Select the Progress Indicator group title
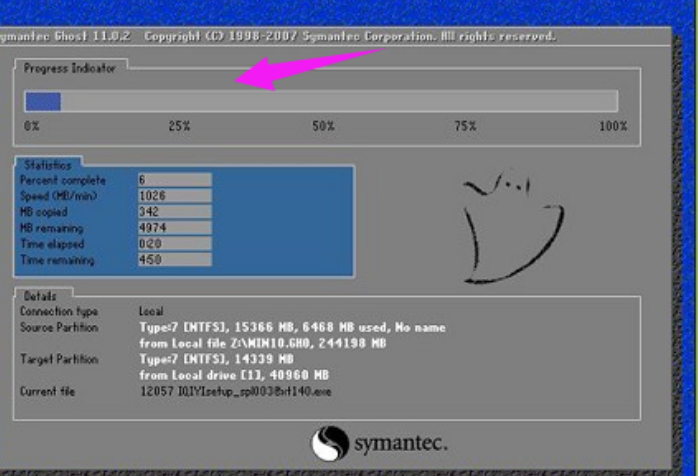This screenshot has width=698, height=476. pyautogui.click(x=70, y=68)
